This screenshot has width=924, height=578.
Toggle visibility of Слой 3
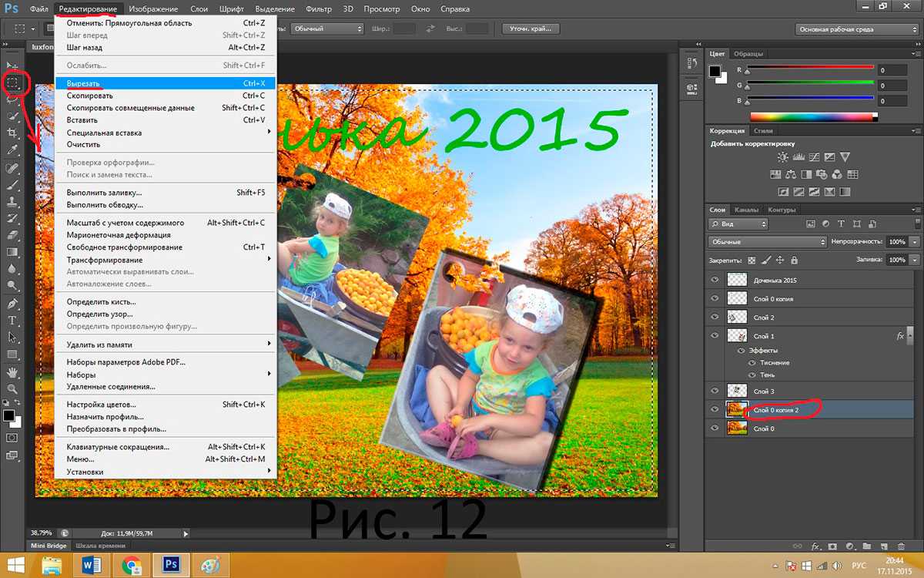click(715, 391)
